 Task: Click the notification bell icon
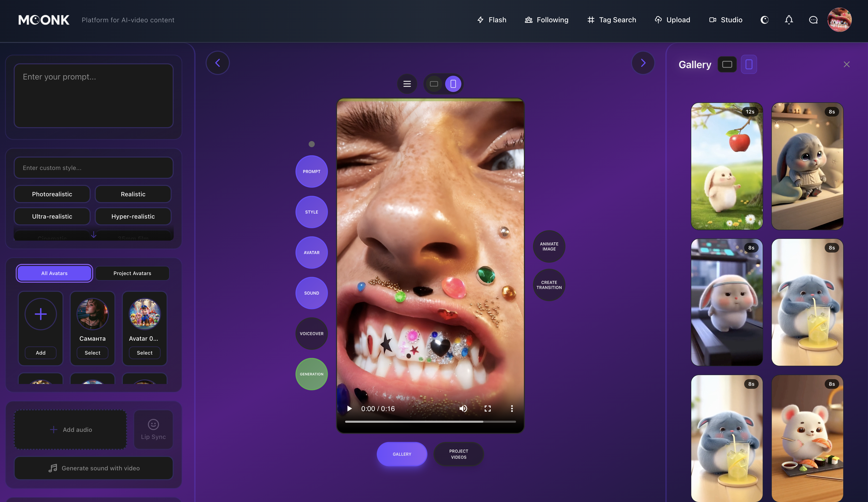[789, 20]
